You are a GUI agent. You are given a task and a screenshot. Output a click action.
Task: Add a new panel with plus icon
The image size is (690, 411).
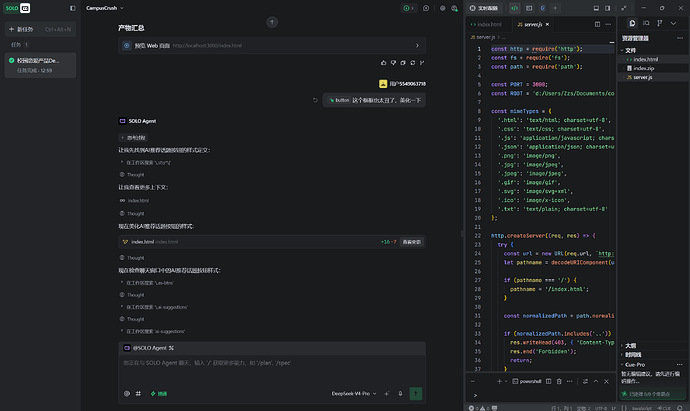(x=555, y=8)
